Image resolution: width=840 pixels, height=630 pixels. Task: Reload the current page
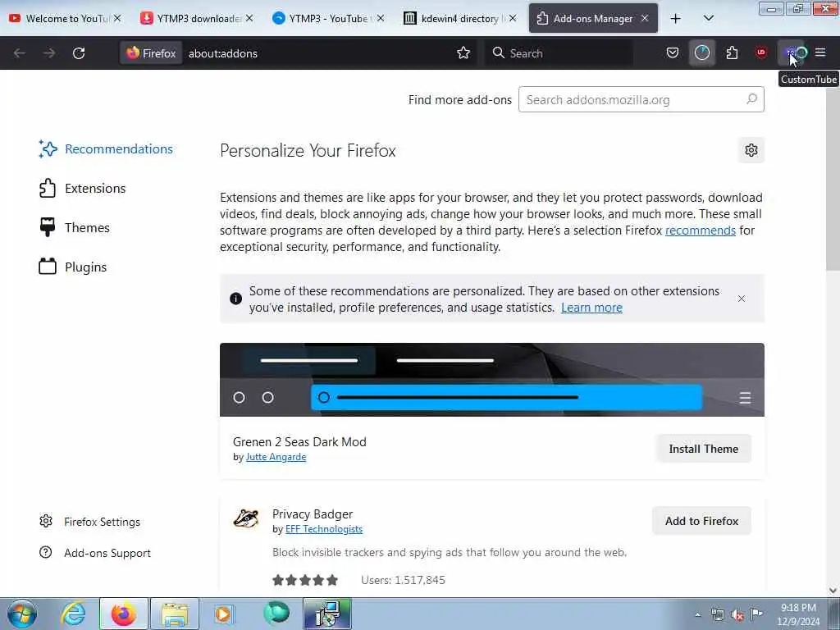pos(79,53)
